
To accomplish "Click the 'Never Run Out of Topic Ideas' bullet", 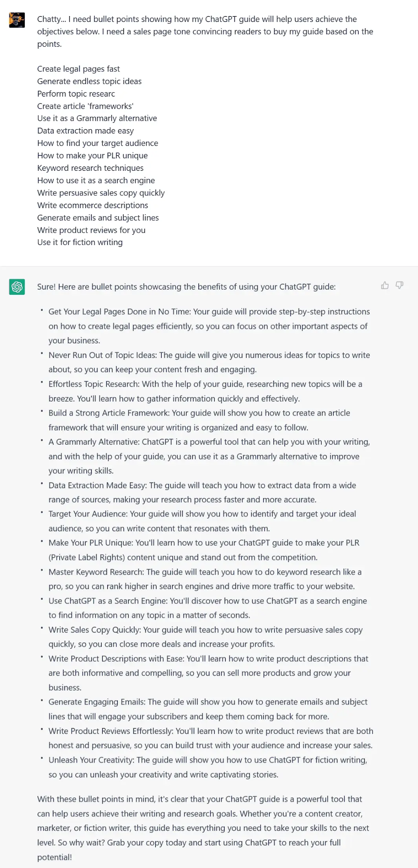I will pyautogui.click(x=103, y=355).
